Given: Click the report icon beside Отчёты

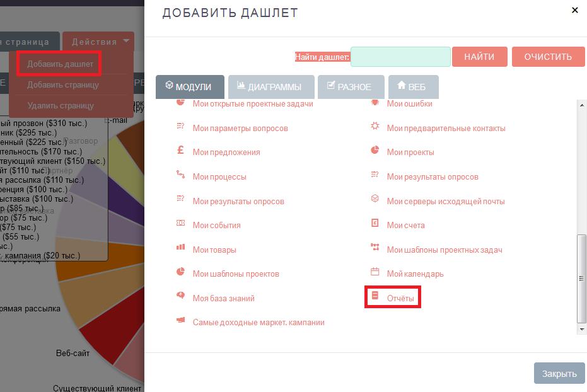Looking at the screenshot, I should click(374, 297).
